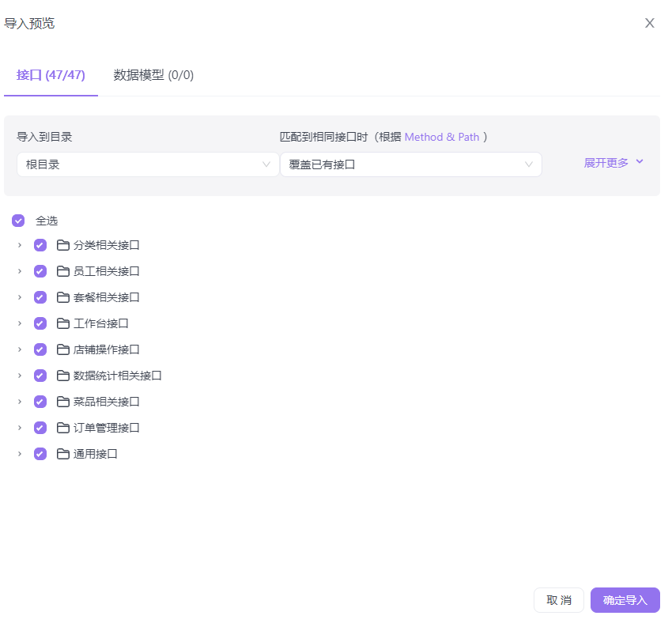Click the 全选 label text
Viewport: 672px width, 627px height.
(x=47, y=221)
